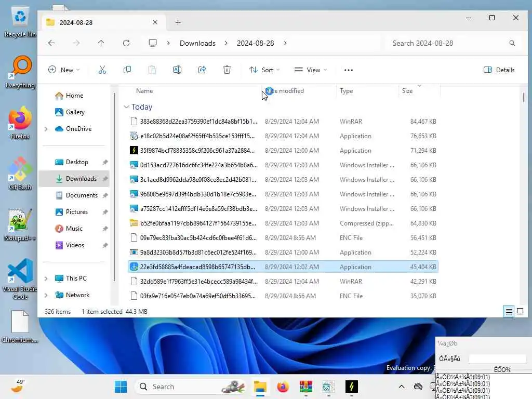Add a new Explorer tab
The height and width of the screenshot is (399, 532).
(x=178, y=22)
